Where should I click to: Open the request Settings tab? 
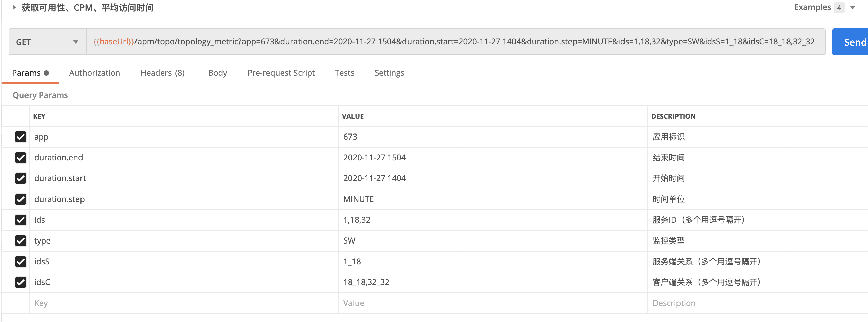389,73
